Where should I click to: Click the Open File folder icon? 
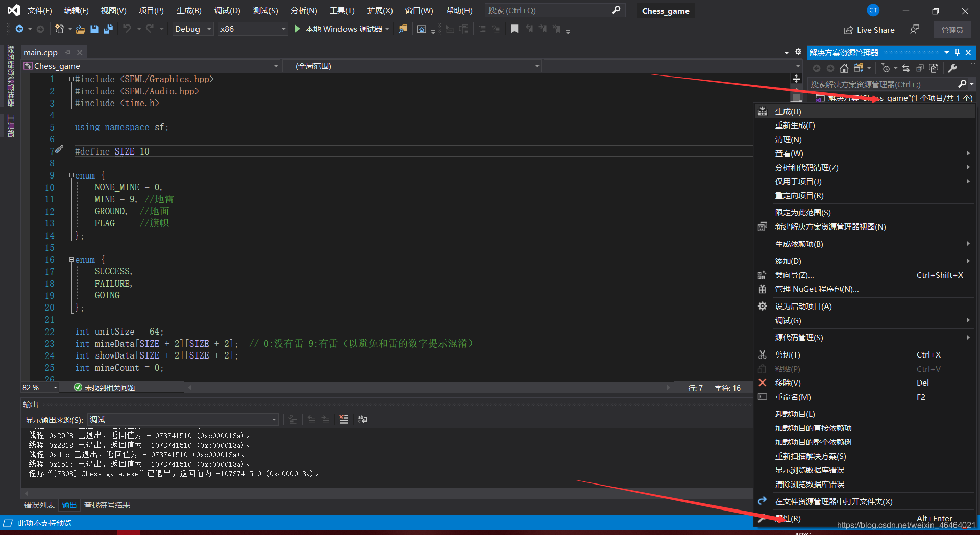[80, 29]
